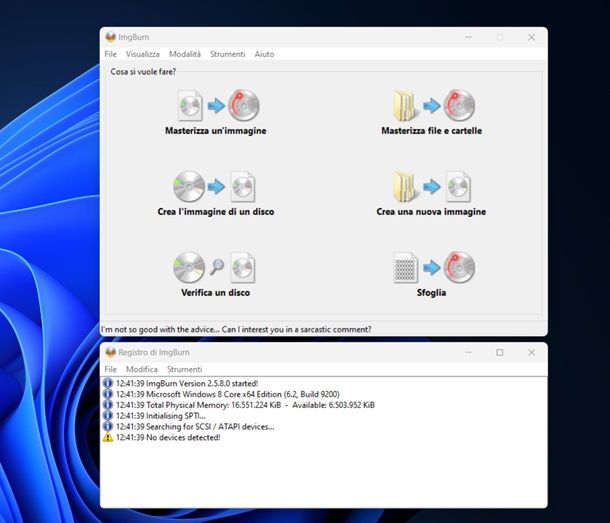Choose Crea l'immagine di un disco label

point(216,212)
